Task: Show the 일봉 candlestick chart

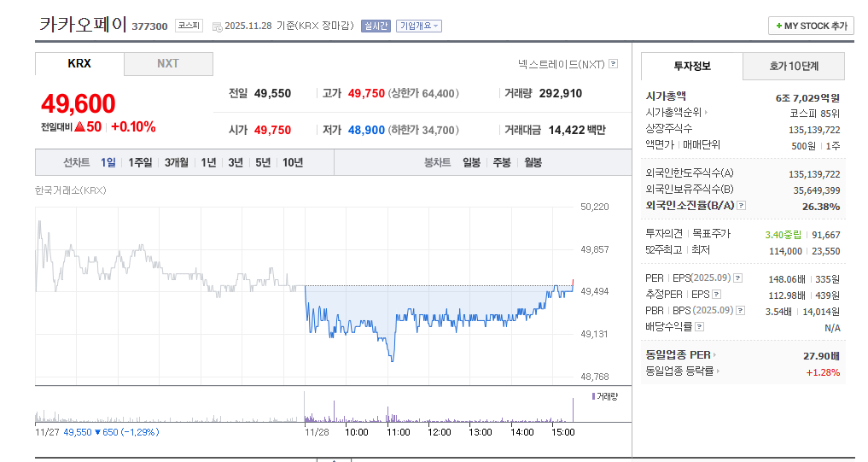Action: pyautogui.click(x=472, y=162)
